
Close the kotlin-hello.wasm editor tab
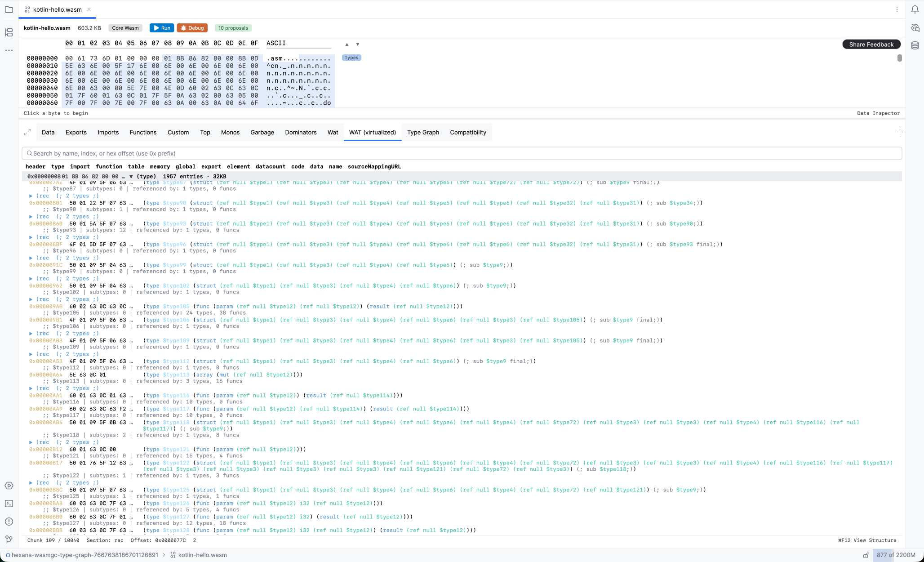tap(89, 9)
